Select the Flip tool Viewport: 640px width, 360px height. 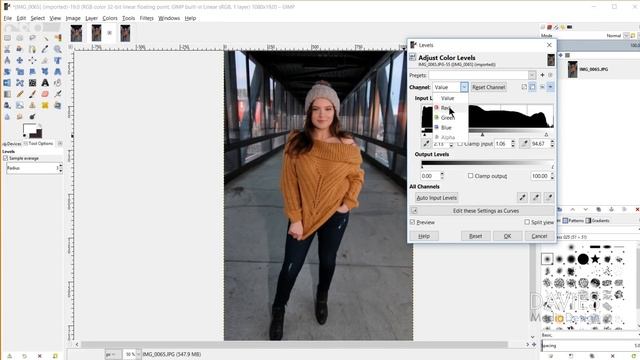pyautogui.click(x=7, y=83)
